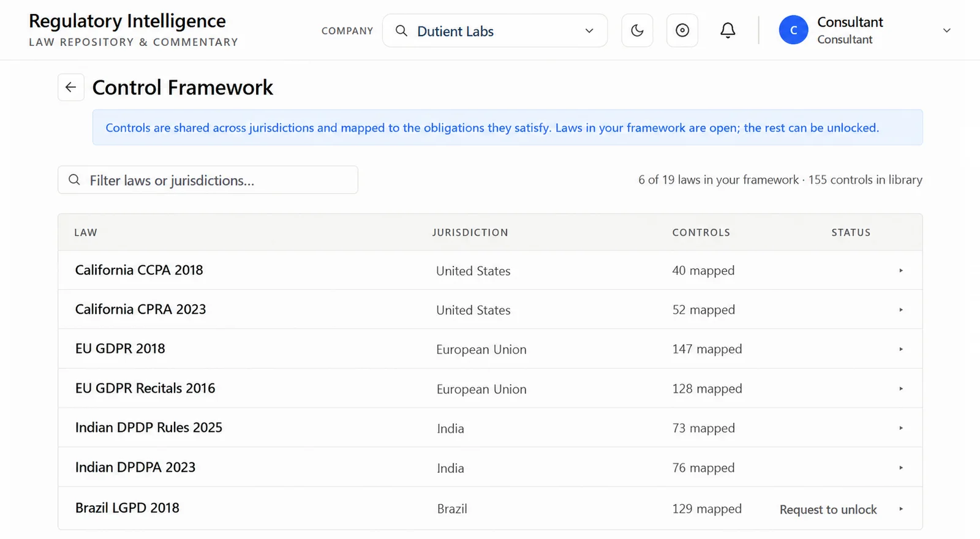Expand the Brazil LGPD 2018 row
Viewport: 980px width, 539px height.
click(x=901, y=509)
